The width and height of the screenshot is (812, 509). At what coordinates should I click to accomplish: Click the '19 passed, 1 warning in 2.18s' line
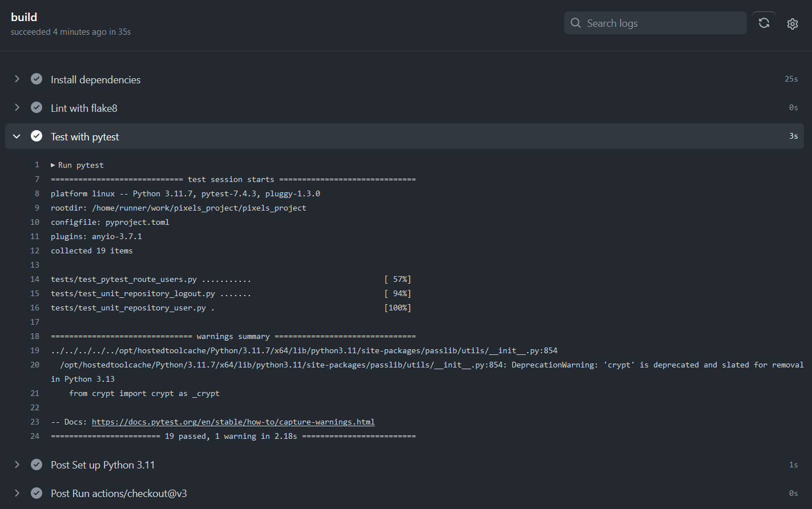[233, 436]
